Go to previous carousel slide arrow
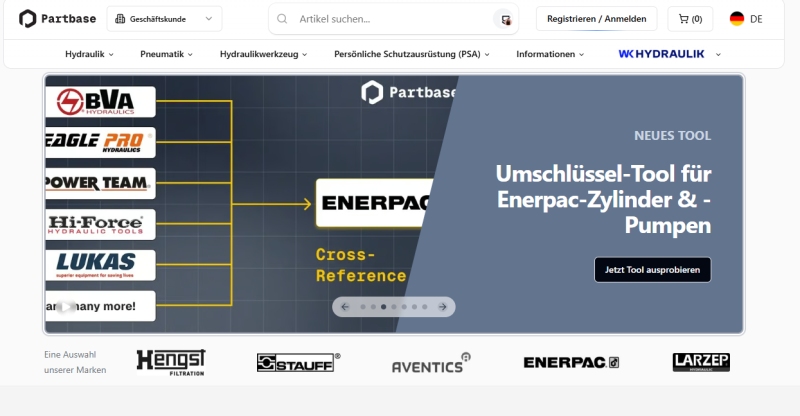 click(x=345, y=307)
